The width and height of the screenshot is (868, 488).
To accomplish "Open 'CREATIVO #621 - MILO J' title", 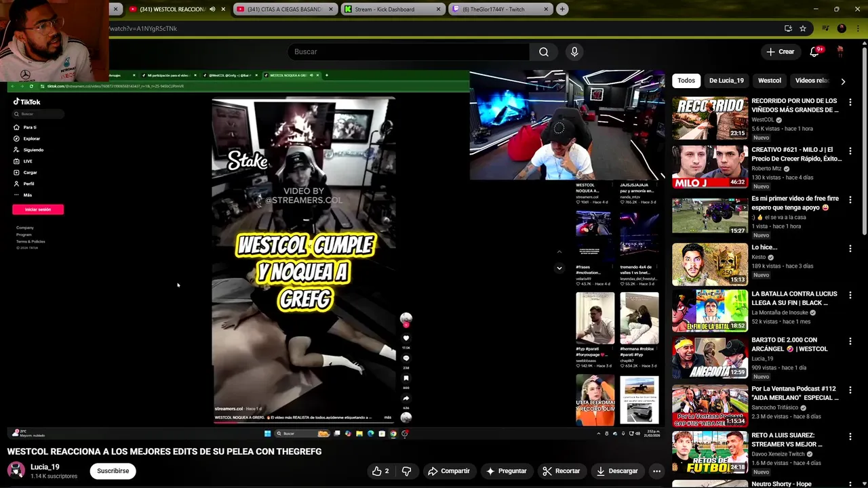I will pyautogui.click(x=796, y=155).
